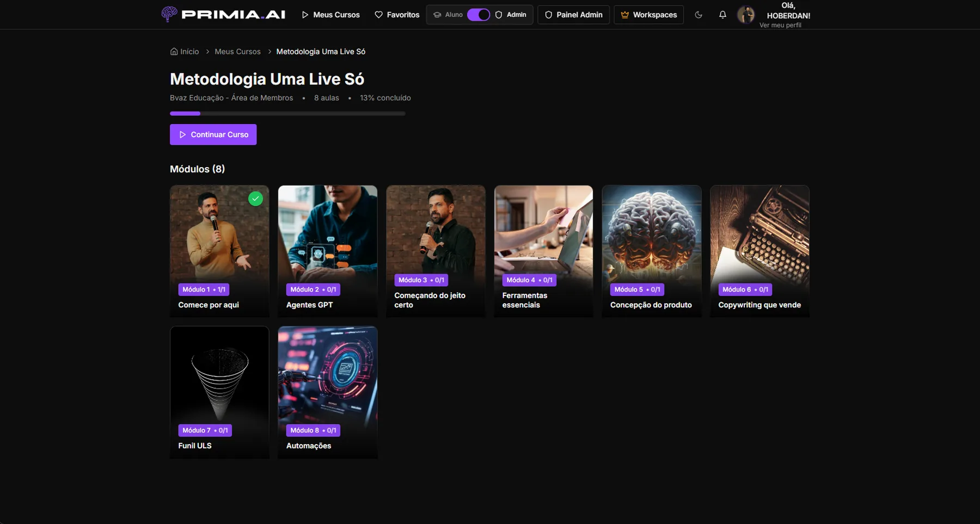Viewport: 980px width, 524px height.
Task: Click the Continuar Curso button
Action: pos(213,134)
